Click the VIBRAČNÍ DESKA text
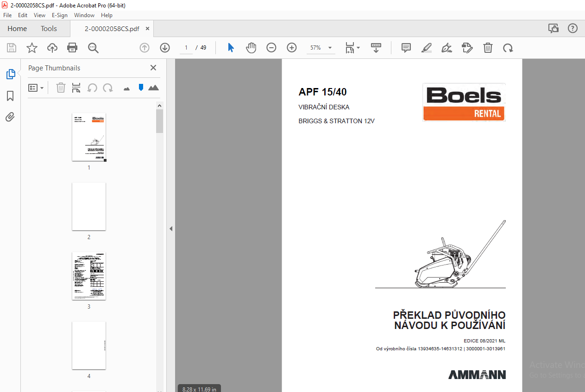This screenshot has height=392, width=585. click(x=324, y=107)
